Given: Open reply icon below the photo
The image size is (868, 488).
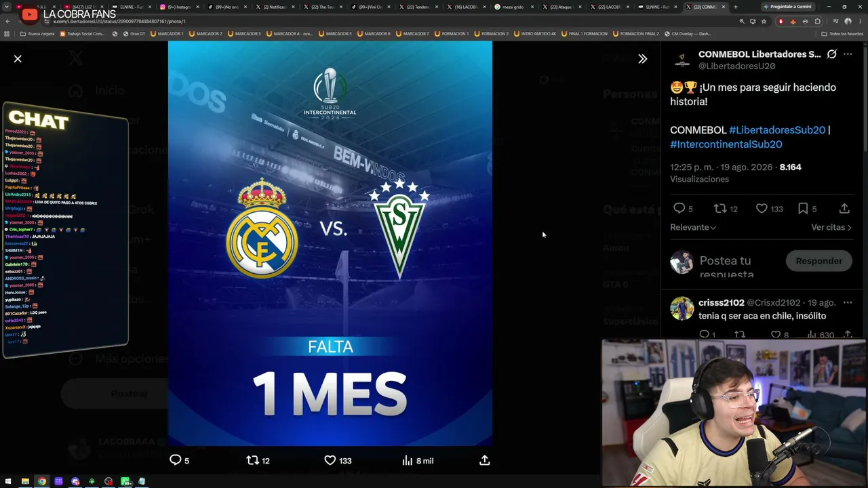Looking at the screenshot, I should (176, 460).
